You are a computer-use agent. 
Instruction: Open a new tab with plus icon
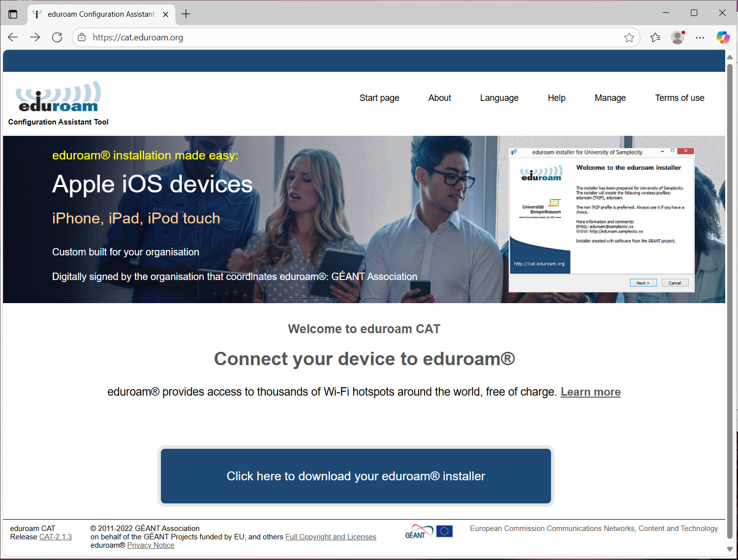186,14
